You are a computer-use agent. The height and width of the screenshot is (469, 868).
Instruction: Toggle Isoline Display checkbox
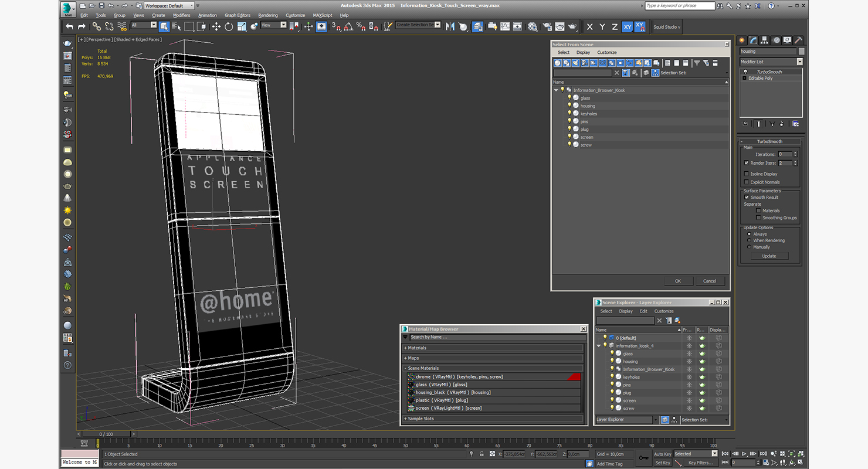click(746, 174)
